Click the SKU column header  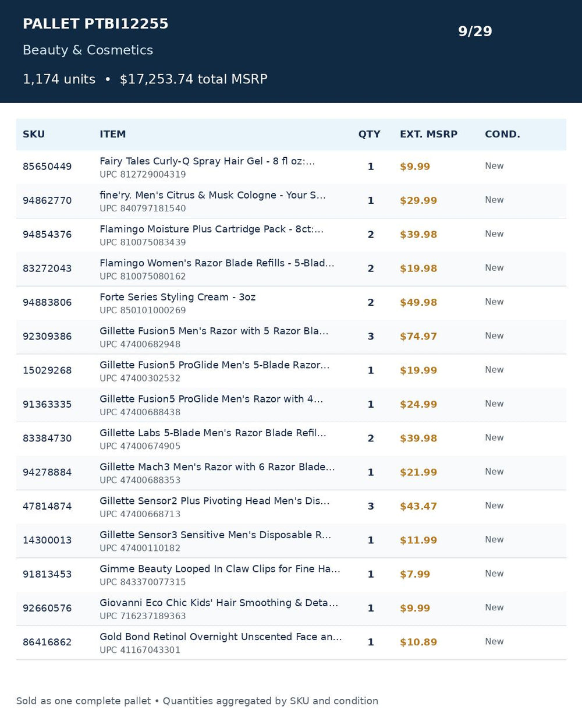coord(34,135)
